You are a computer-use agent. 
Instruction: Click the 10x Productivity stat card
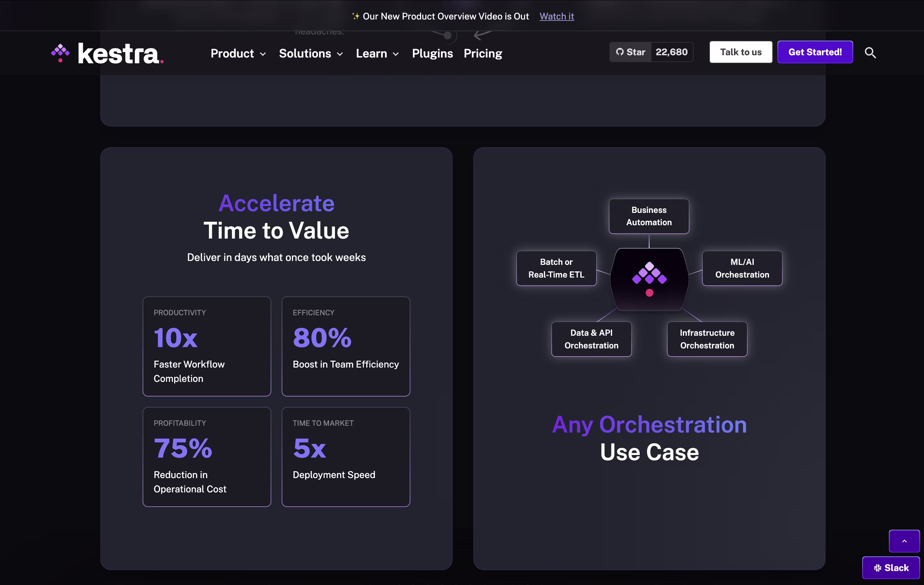tap(207, 346)
